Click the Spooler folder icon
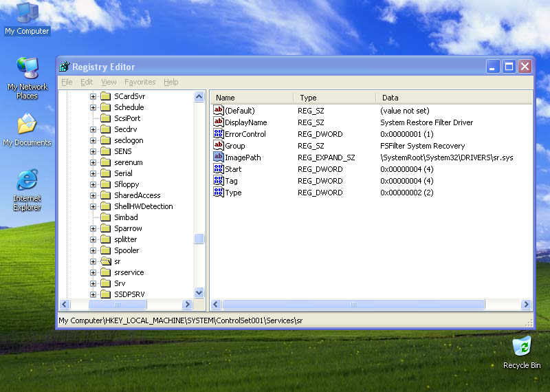 (106, 250)
